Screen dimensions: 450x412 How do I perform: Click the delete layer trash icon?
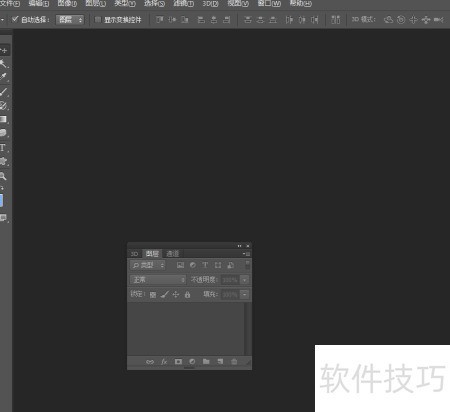tap(234, 361)
